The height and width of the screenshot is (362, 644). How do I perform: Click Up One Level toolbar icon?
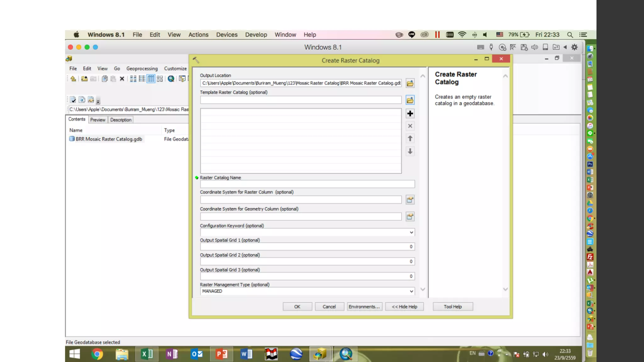(x=73, y=79)
